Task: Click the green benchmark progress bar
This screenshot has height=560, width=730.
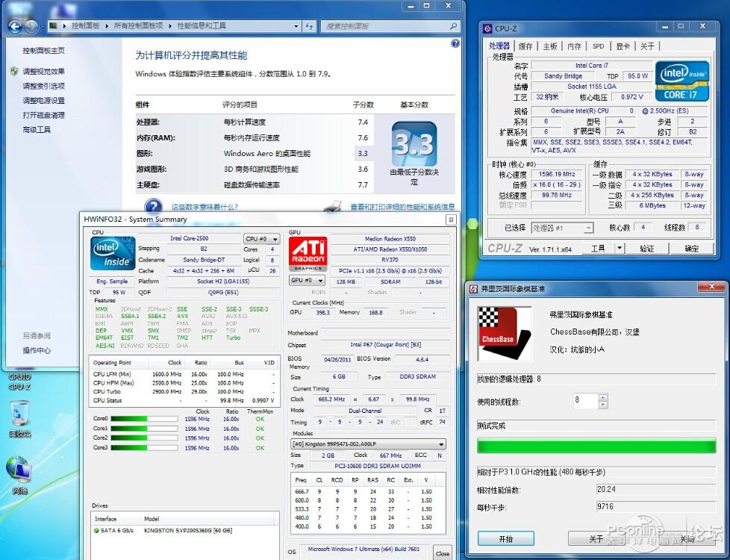Action: tap(596, 446)
